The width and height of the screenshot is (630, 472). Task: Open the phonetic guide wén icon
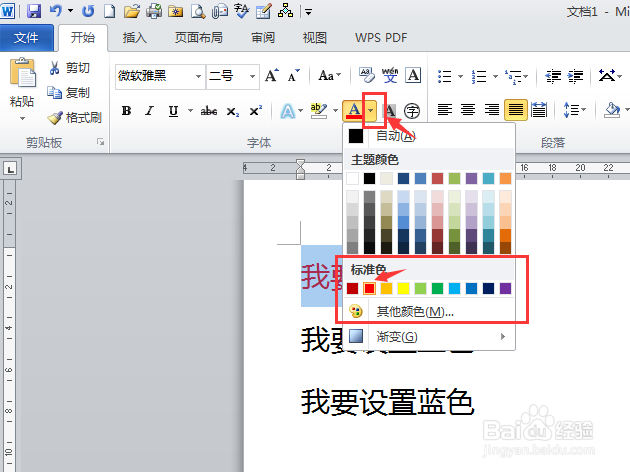pyautogui.click(x=390, y=75)
